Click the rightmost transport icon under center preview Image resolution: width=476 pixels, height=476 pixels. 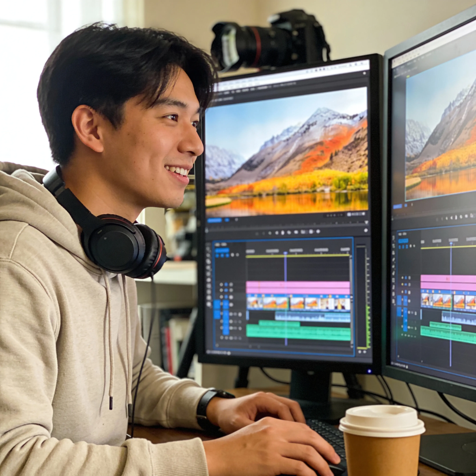[318, 231]
